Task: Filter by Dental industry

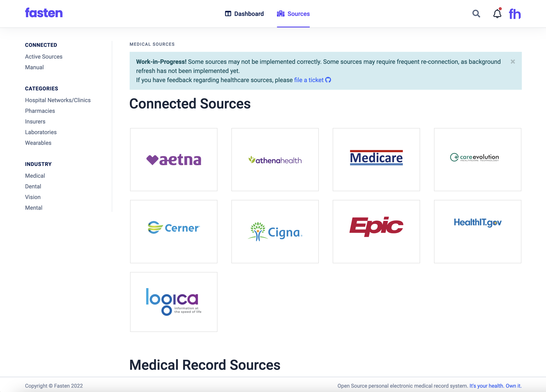Action: (33, 186)
